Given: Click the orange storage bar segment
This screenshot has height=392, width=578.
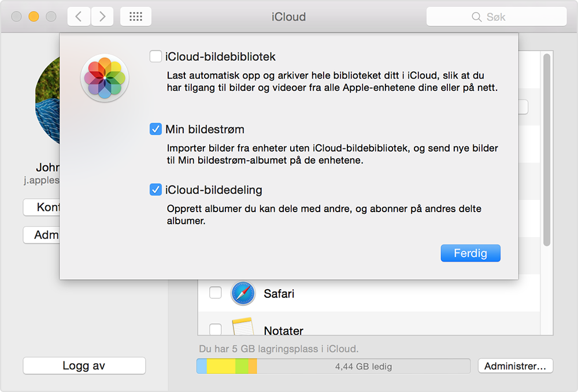Looking at the screenshot, I should click(253, 366).
